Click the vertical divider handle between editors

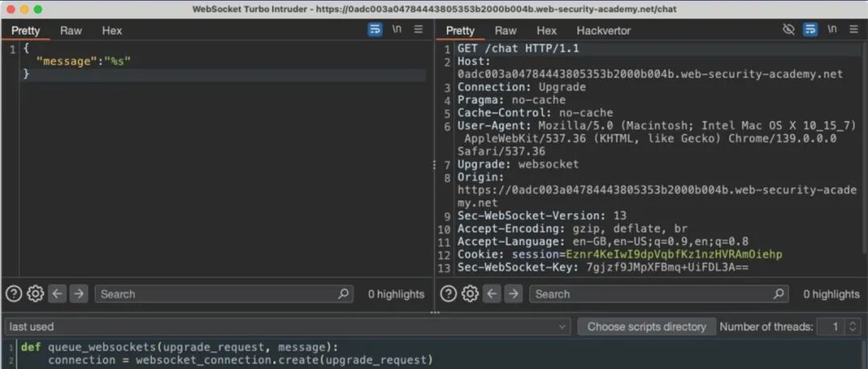click(x=434, y=164)
